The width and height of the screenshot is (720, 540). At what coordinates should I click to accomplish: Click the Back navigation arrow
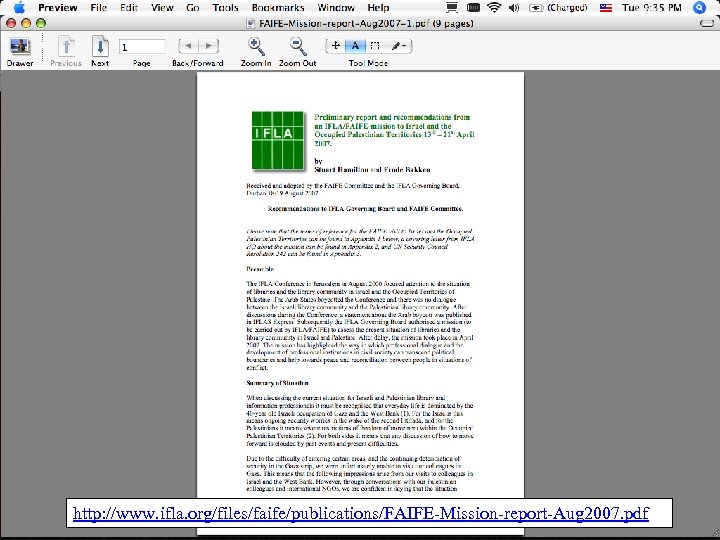188,46
